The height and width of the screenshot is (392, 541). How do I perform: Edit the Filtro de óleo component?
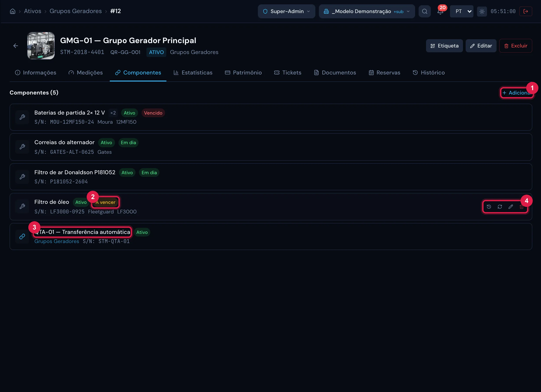click(511, 207)
